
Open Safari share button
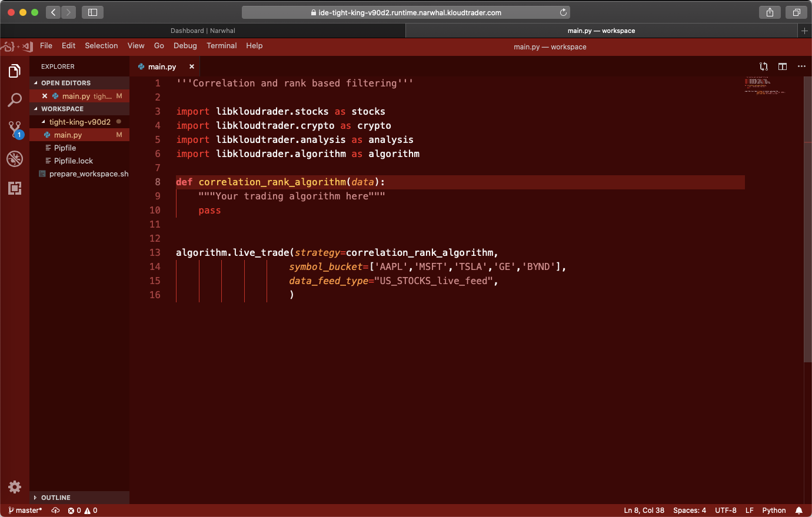(x=770, y=12)
